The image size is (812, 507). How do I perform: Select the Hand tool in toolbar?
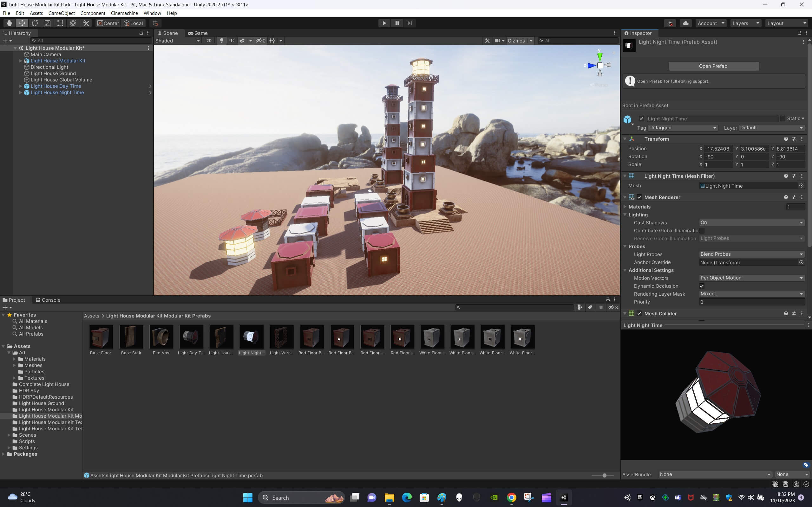tap(10, 23)
